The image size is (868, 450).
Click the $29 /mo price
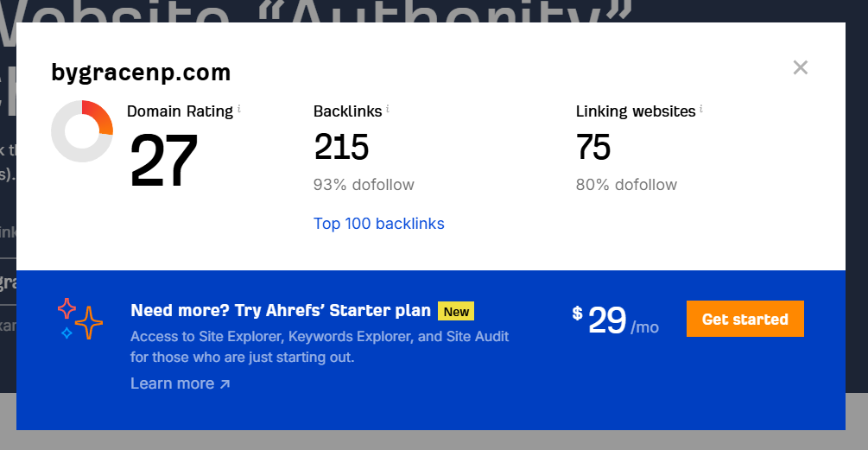pyautogui.click(x=615, y=321)
